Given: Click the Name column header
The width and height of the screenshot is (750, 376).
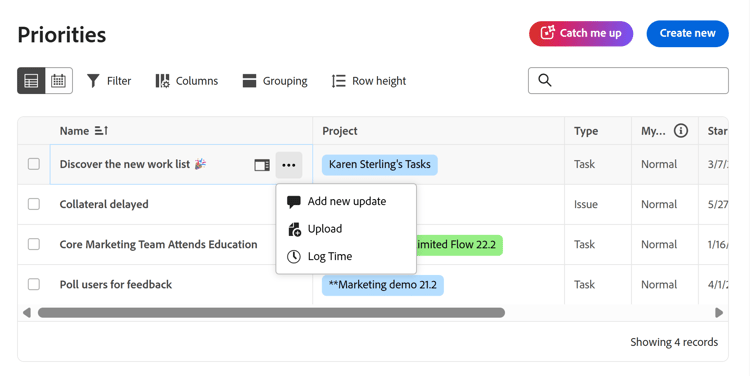Looking at the screenshot, I should click(74, 131).
